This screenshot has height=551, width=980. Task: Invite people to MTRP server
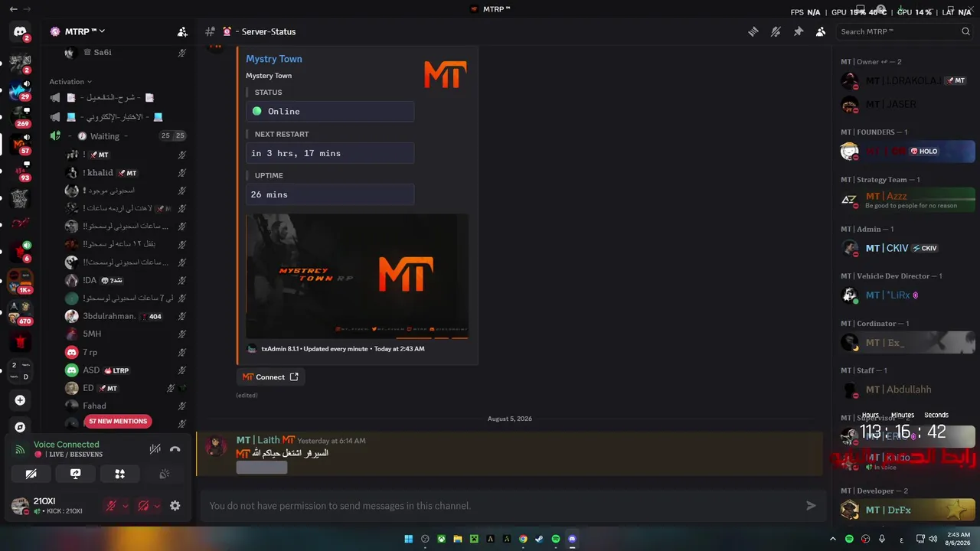pyautogui.click(x=182, y=31)
